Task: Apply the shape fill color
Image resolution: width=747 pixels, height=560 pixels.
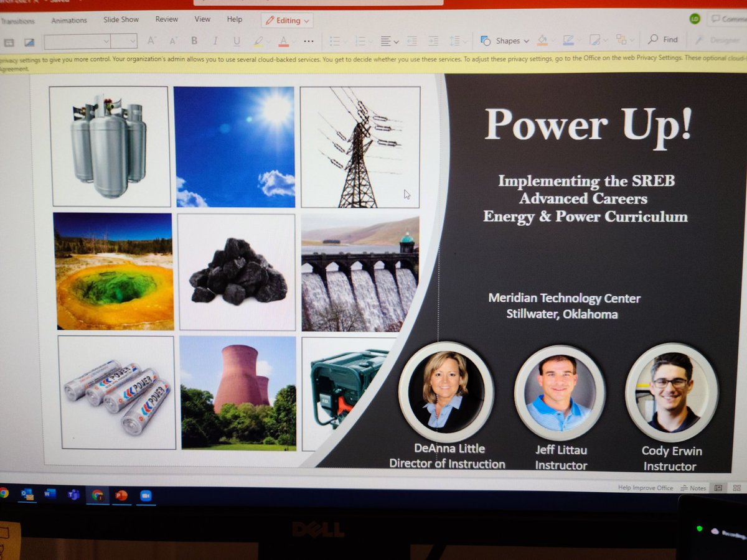Action: pos(542,40)
